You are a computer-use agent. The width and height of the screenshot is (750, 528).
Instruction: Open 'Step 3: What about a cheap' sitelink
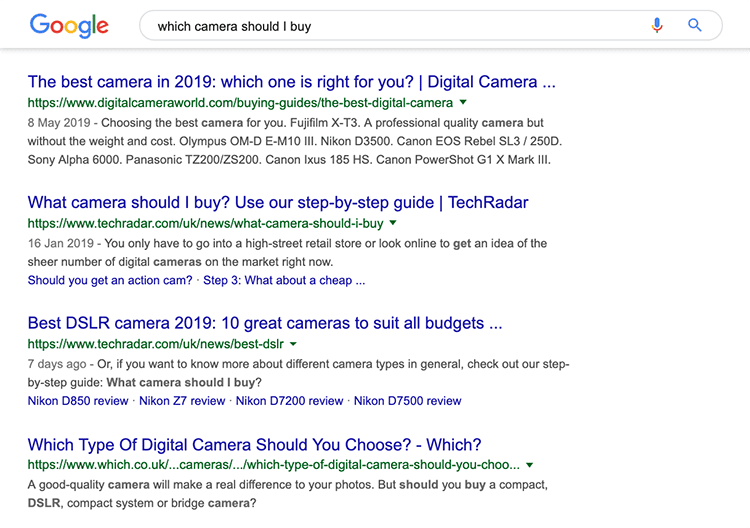(284, 280)
